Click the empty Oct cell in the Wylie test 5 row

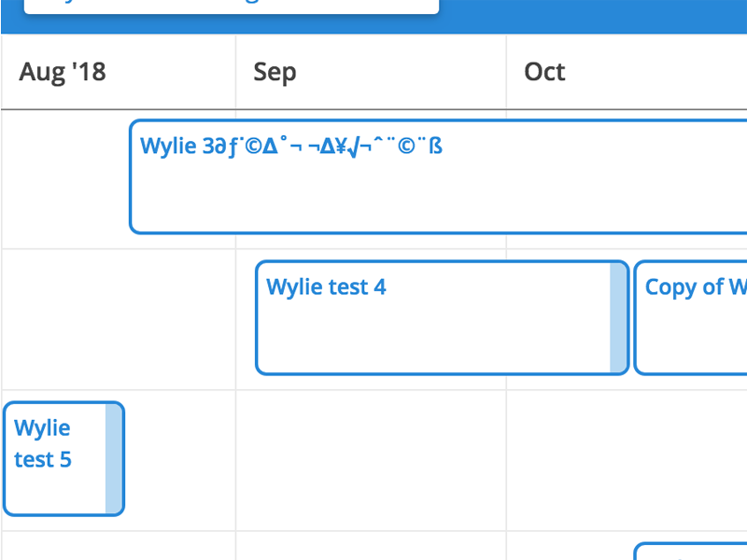(x=626, y=460)
